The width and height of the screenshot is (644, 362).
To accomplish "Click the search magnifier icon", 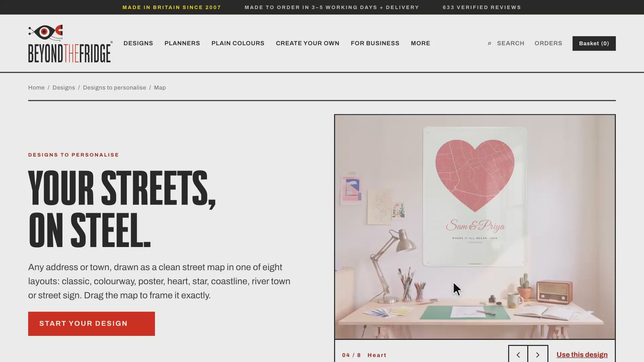I will (489, 43).
